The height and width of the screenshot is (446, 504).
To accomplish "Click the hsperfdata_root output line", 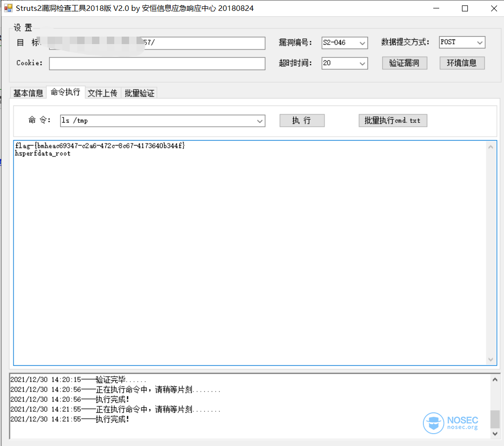I will click(43, 153).
